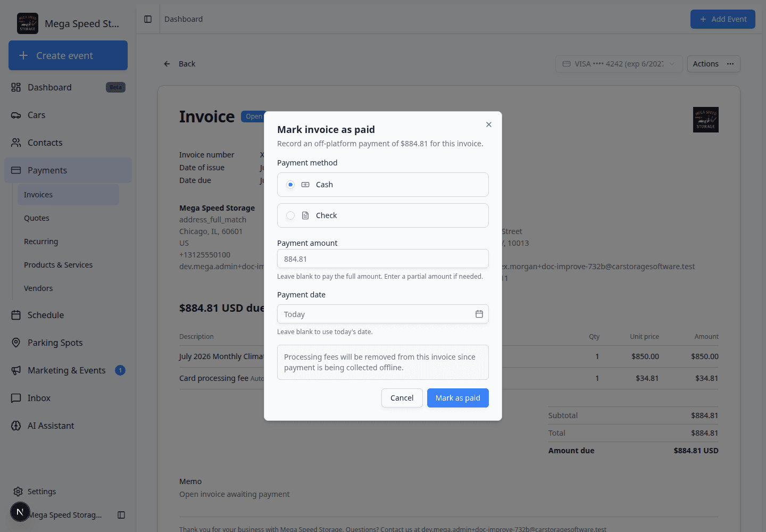Viewport: 766px width, 532px height.
Task: Click the Parking Spots pin icon
Action: tap(16, 343)
